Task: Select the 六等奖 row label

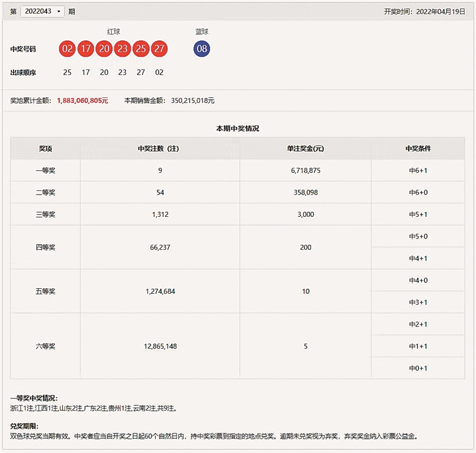Action: [45, 346]
